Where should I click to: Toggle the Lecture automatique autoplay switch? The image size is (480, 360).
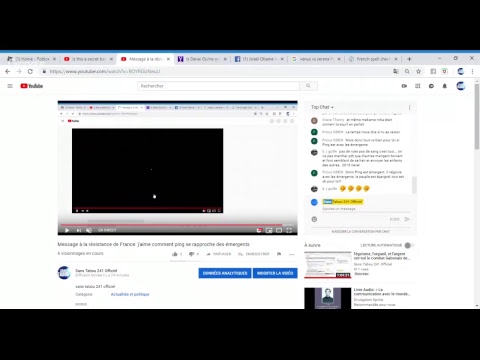coord(409,245)
